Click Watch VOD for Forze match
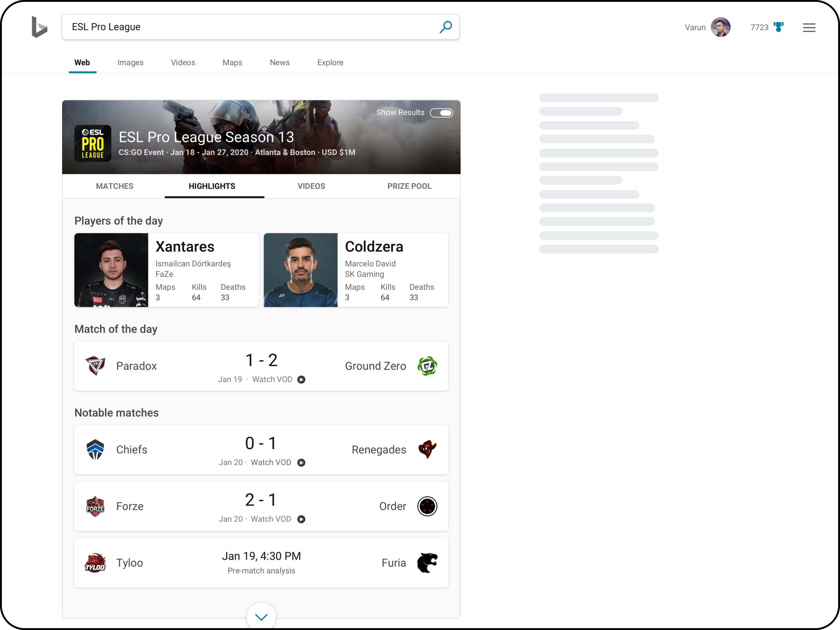 tap(271, 519)
